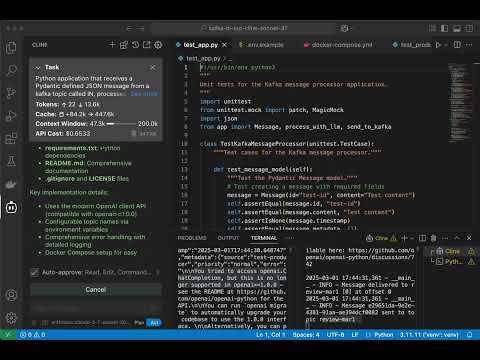Go back with navigation arrow
The image size is (480, 360).
129,28
